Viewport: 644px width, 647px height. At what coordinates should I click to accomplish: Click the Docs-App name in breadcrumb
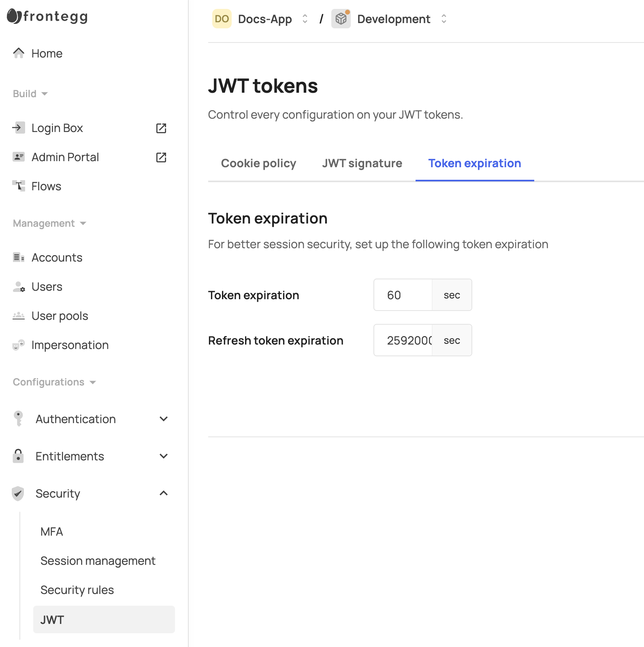(x=265, y=19)
